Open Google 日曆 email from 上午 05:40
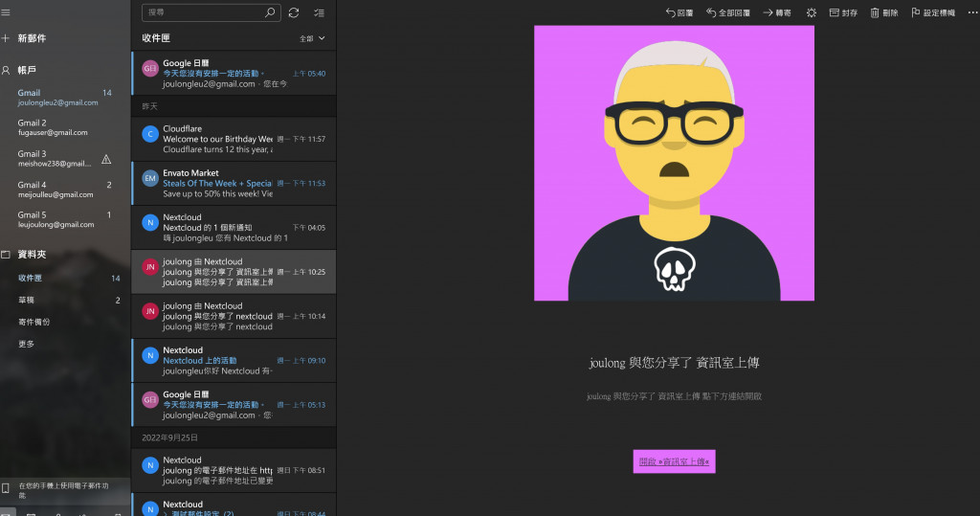The image size is (980, 516). tap(234, 73)
